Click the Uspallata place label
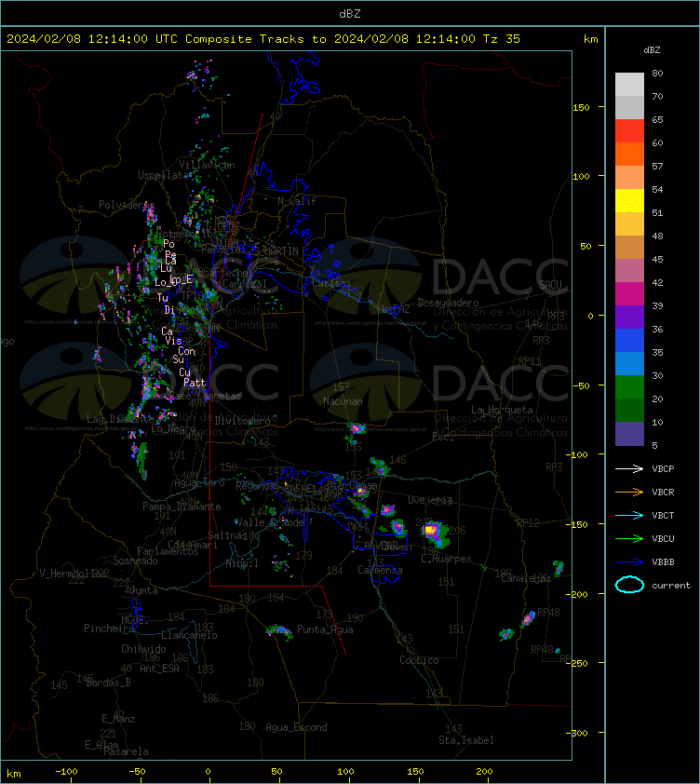The width and height of the screenshot is (700, 784). (x=165, y=175)
